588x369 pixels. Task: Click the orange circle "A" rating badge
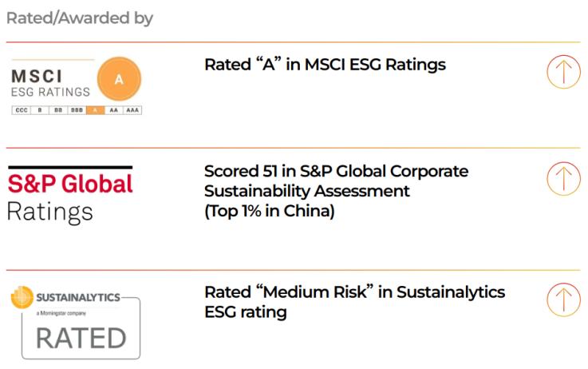[119, 79]
